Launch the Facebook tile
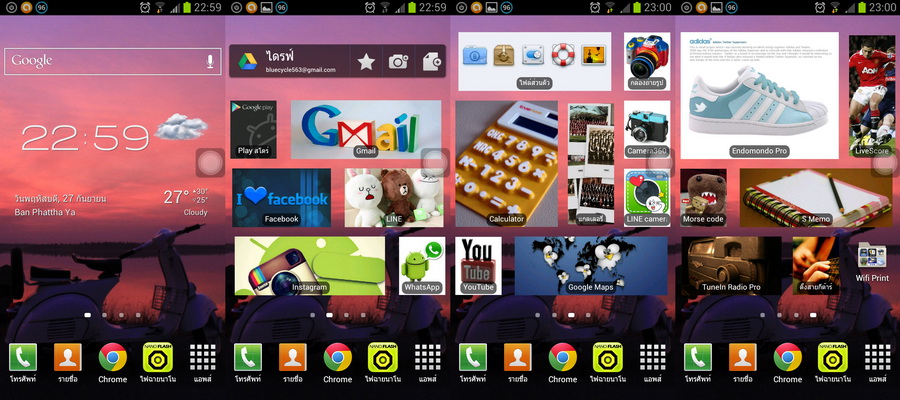The height and width of the screenshot is (400, 900). 281,197
